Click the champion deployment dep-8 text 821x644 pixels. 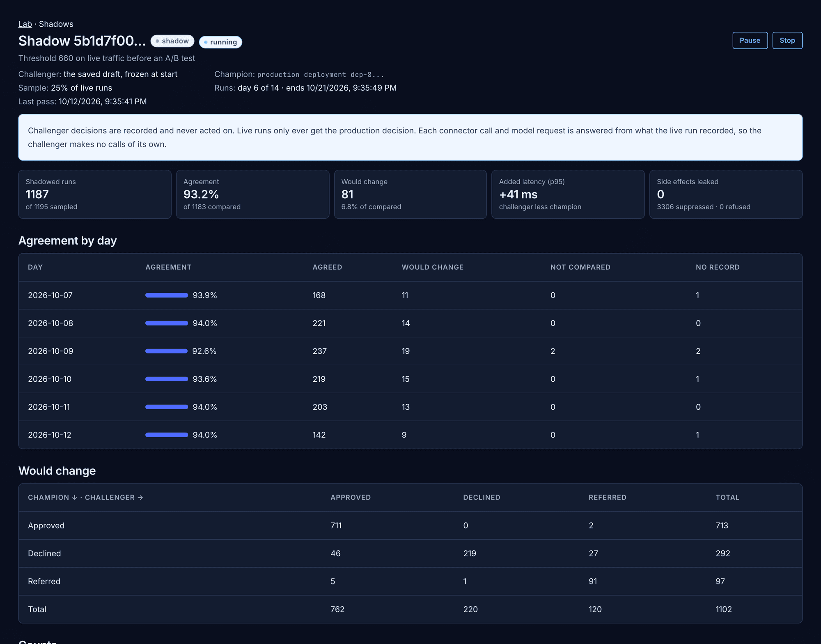[321, 75]
